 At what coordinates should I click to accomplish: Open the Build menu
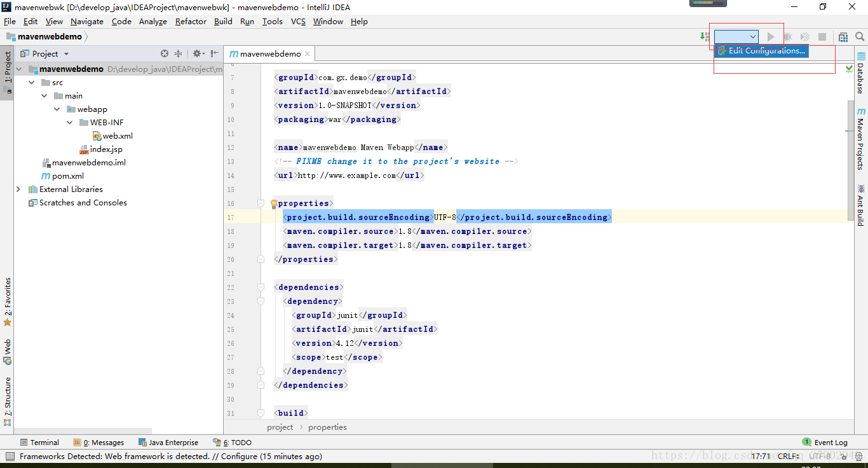[223, 21]
